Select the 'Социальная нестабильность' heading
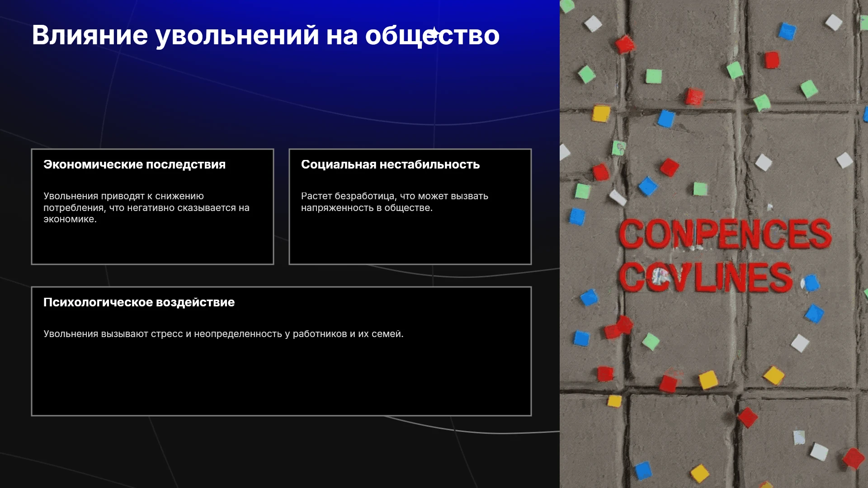This screenshot has height=488, width=868. pyautogui.click(x=390, y=164)
